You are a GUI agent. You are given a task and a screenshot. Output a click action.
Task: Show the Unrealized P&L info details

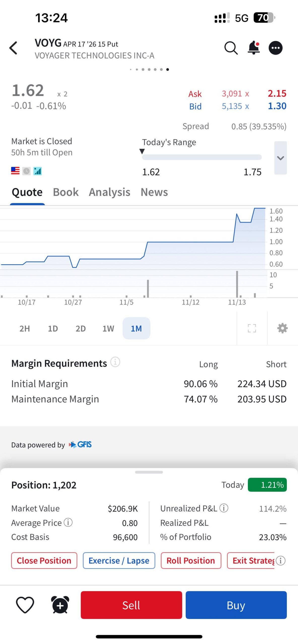pyautogui.click(x=224, y=508)
